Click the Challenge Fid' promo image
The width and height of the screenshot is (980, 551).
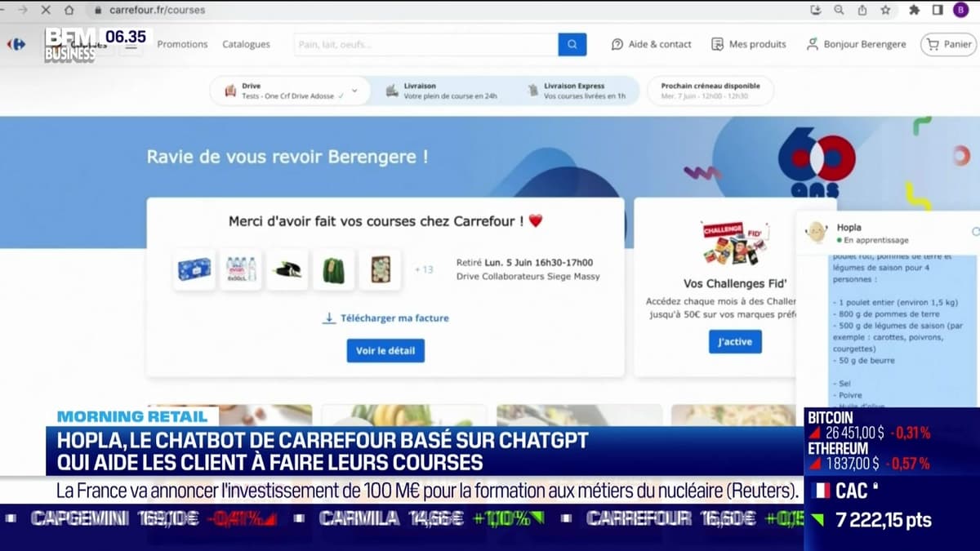click(x=734, y=242)
